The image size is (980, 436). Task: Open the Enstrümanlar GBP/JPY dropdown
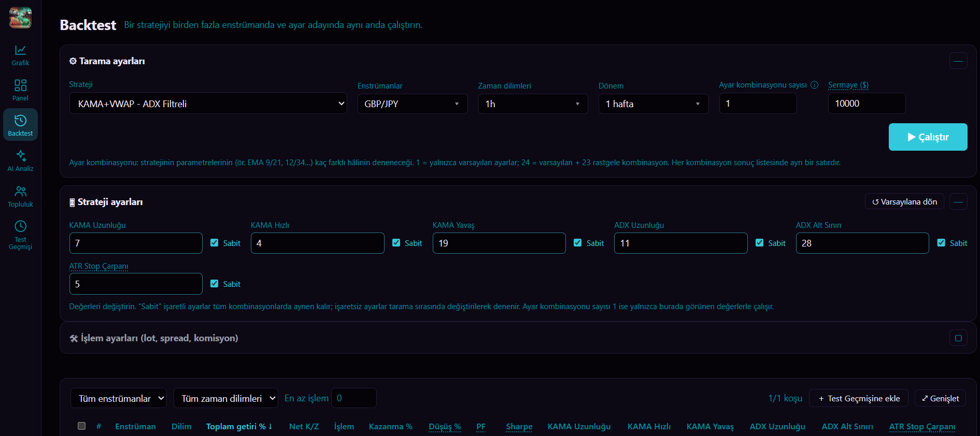[413, 104]
